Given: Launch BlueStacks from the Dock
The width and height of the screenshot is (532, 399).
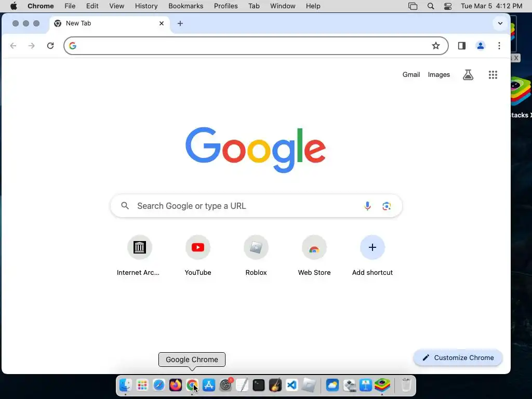Looking at the screenshot, I should (382, 385).
